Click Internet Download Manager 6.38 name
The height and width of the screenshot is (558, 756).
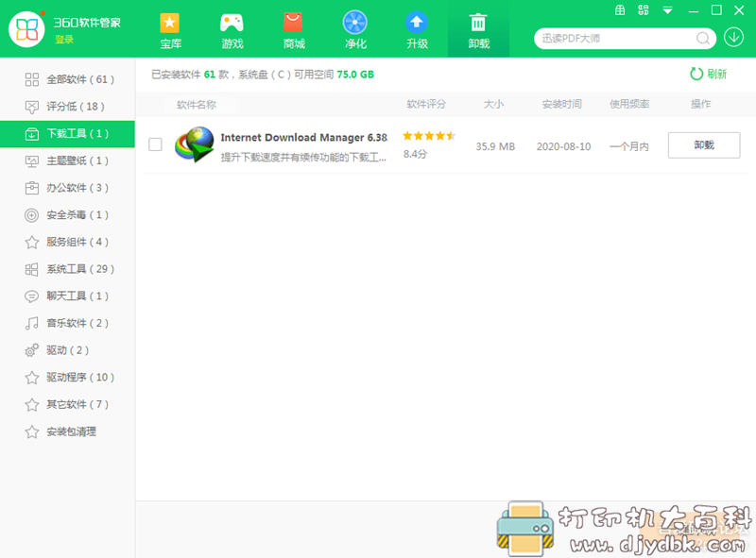point(303,138)
